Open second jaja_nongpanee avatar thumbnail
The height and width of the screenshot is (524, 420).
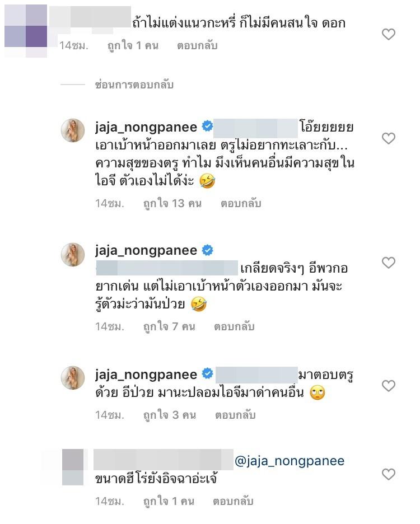[x=73, y=255]
